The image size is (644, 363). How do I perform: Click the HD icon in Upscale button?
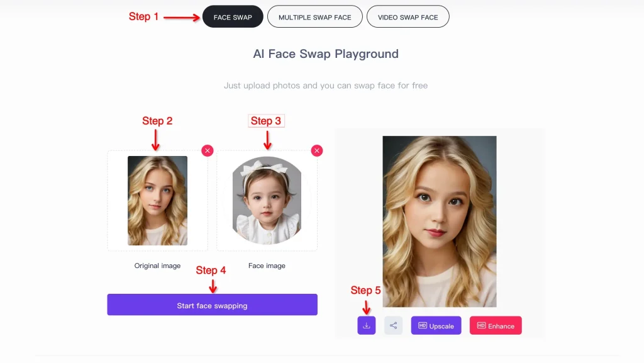click(422, 325)
